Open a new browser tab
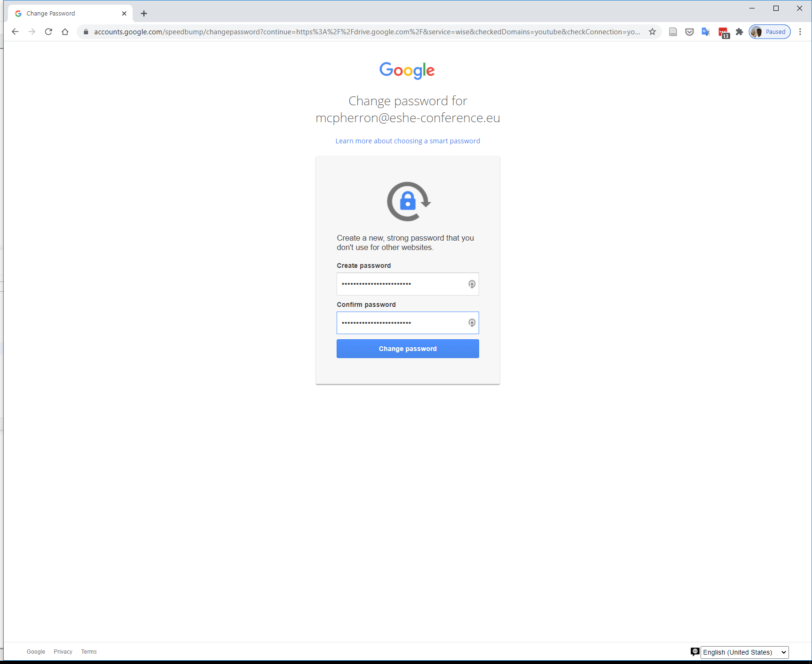This screenshot has width=812, height=664. [144, 14]
